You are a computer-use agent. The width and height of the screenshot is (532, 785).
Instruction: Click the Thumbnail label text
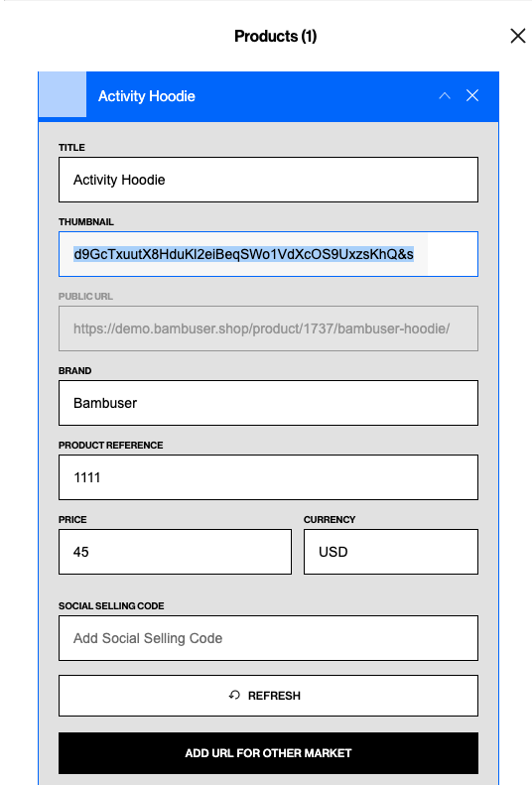point(86,221)
